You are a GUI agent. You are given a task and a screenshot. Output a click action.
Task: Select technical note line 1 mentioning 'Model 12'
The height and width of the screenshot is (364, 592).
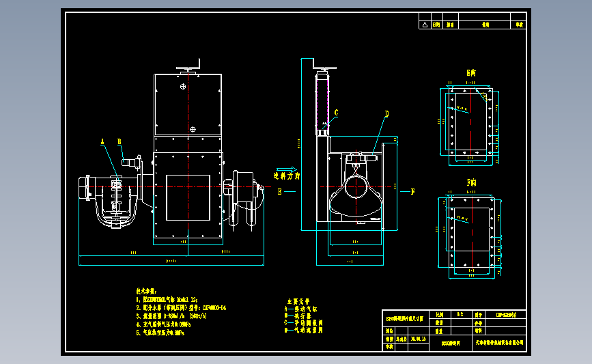click(167, 299)
